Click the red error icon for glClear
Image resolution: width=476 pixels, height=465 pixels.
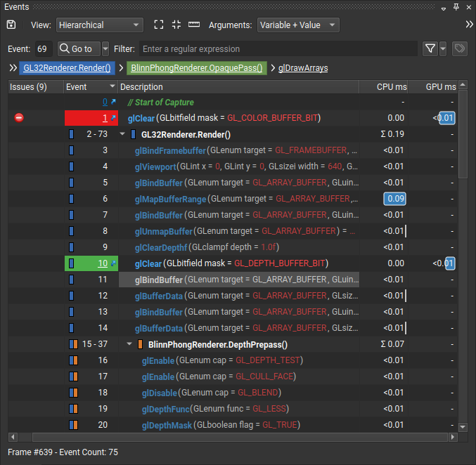[x=19, y=118]
